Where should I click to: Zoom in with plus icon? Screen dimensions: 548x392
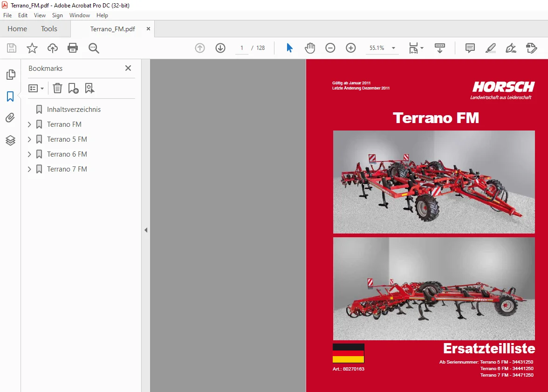[x=350, y=48]
